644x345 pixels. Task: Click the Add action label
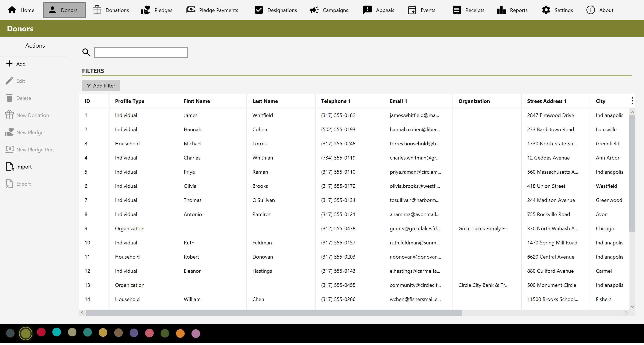(21, 64)
